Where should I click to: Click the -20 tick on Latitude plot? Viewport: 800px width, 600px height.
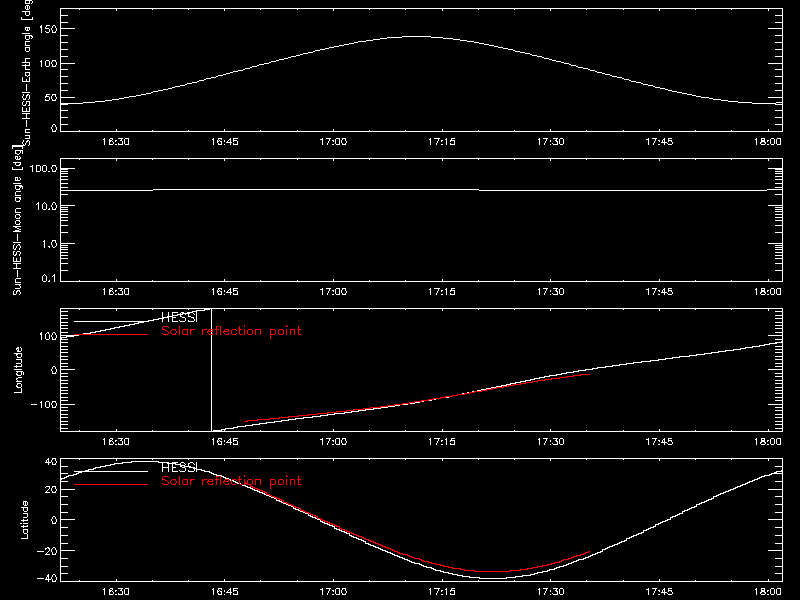pos(47,551)
